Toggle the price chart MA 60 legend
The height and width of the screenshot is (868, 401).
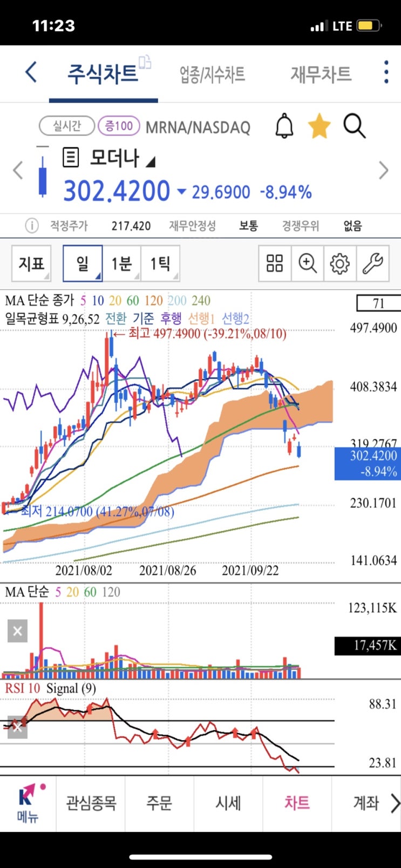point(133,301)
